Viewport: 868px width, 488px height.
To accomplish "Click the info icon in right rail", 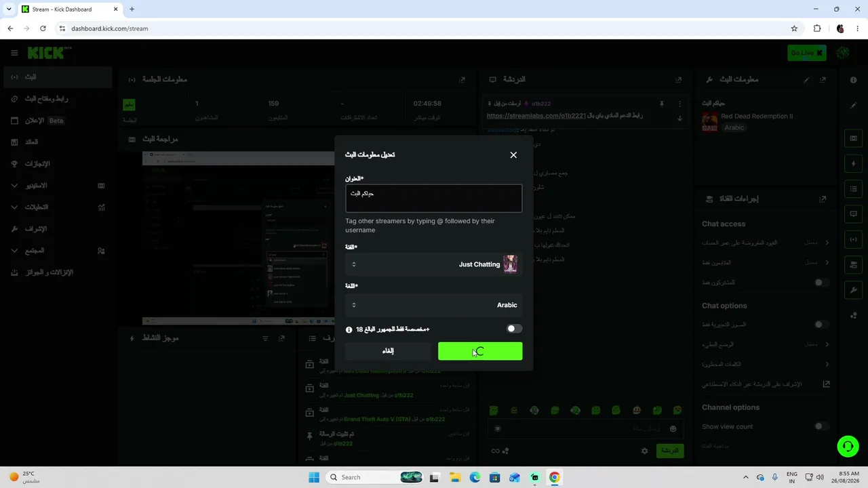I will pos(854,80).
